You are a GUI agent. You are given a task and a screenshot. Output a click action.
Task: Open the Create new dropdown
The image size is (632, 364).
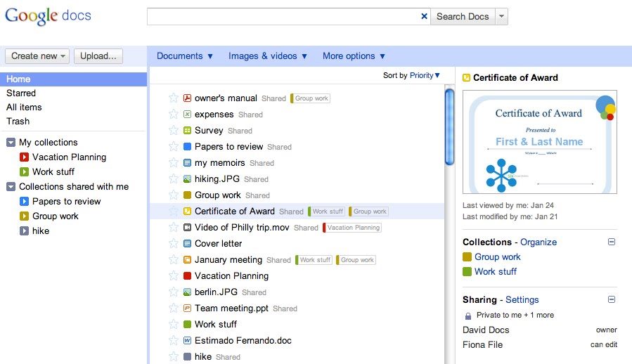[x=37, y=56]
